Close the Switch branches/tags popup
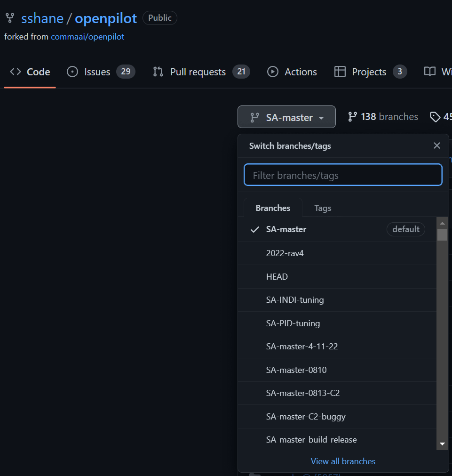Viewport: 452px width, 476px height. click(437, 145)
